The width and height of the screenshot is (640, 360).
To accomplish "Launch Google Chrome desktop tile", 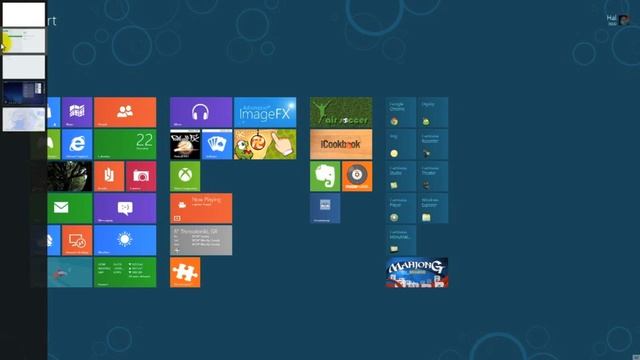I will pos(401,112).
